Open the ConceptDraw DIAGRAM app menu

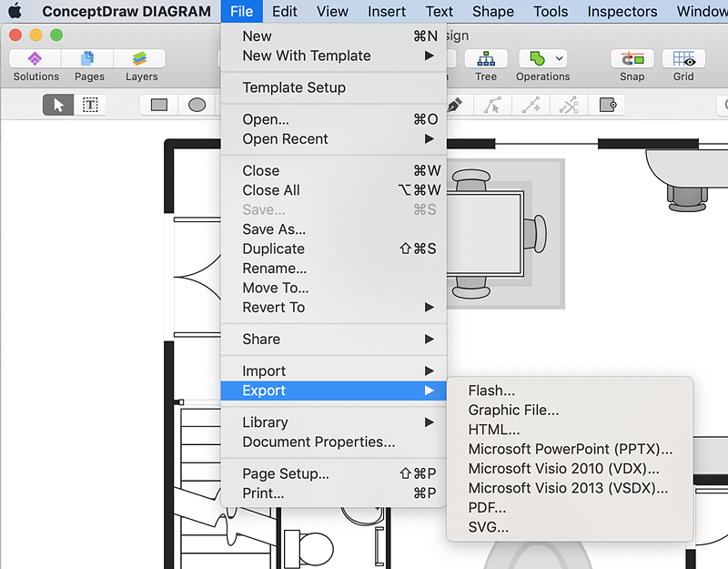pyautogui.click(x=126, y=11)
